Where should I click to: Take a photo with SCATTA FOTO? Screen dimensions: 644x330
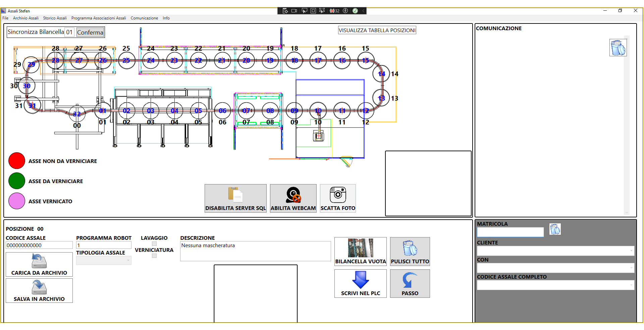tap(338, 198)
